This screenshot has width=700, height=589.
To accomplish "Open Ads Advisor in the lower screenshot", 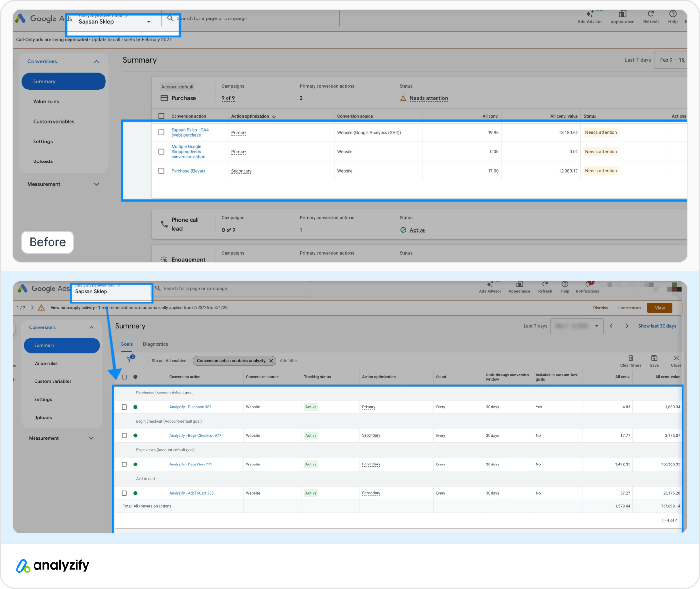I will point(490,287).
